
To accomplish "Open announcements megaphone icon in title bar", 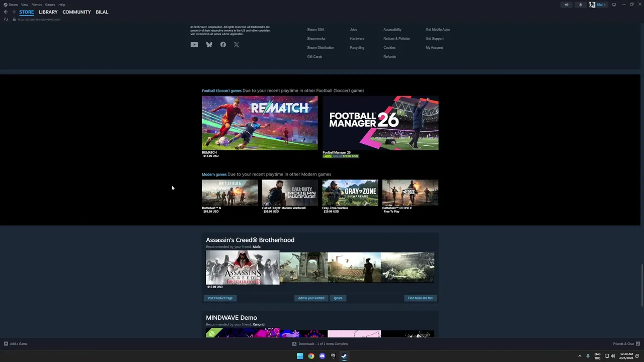I will (x=566, y=5).
